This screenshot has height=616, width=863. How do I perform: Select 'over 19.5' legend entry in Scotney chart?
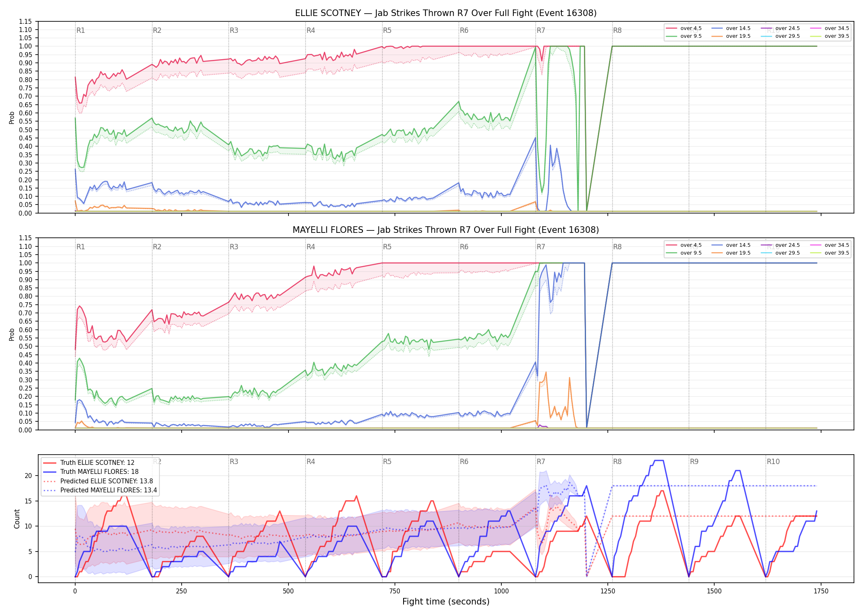tap(731, 36)
